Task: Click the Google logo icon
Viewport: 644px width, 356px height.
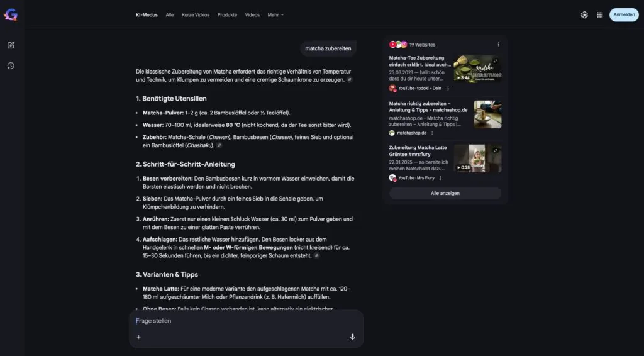Action: point(11,15)
